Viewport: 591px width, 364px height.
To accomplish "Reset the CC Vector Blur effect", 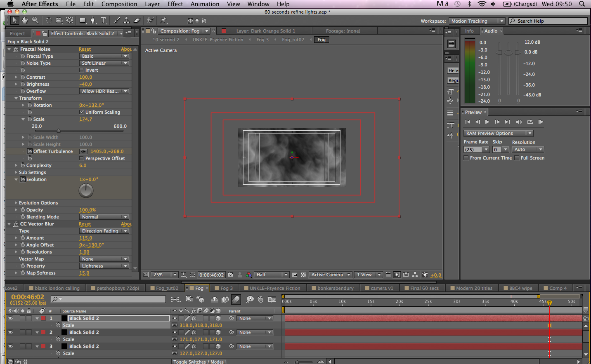I will point(85,224).
